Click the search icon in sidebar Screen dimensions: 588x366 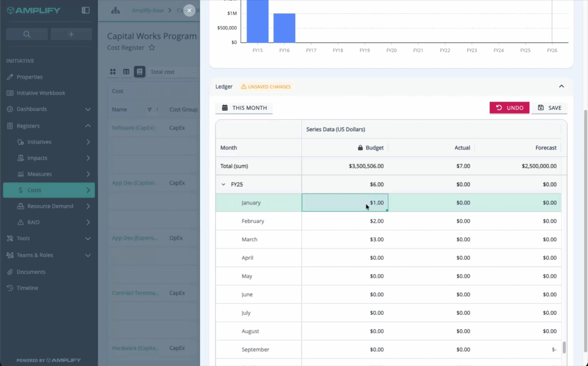(27, 34)
